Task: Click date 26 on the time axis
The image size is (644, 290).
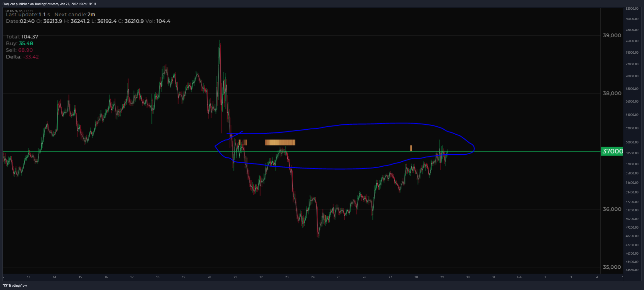Action: tap(364, 277)
